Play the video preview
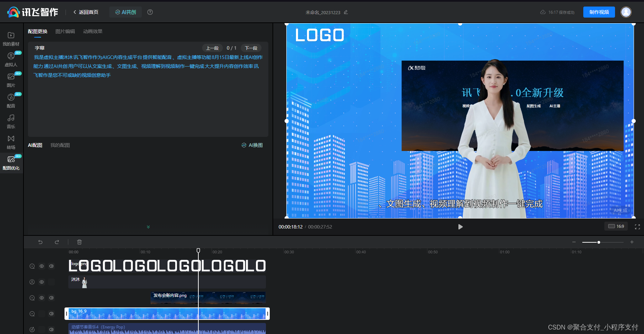Screen dimensions: 644x334 [460, 227]
